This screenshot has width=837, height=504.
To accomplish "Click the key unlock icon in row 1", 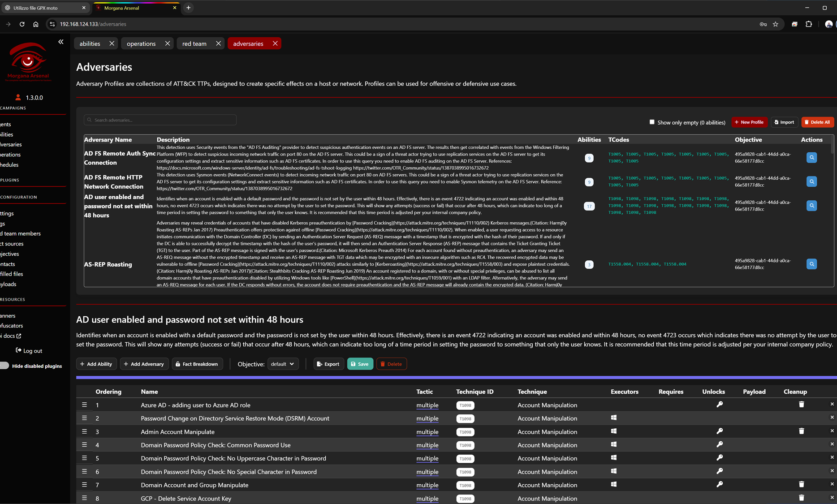I will pyautogui.click(x=720, y=405).
